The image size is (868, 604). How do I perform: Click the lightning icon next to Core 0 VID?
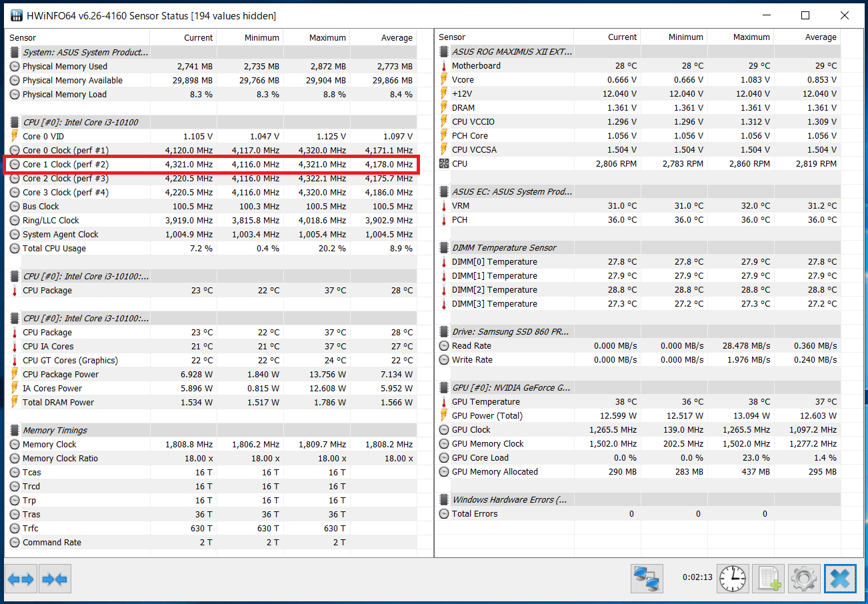tap(15, 136)
